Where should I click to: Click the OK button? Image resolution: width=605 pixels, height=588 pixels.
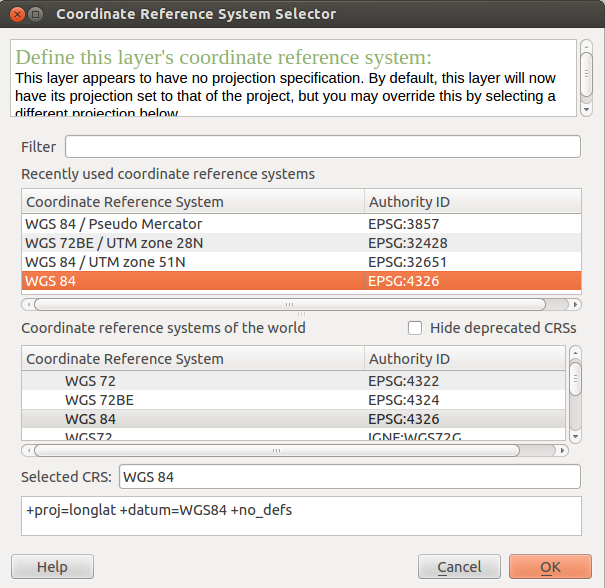[x=550, y=567]
